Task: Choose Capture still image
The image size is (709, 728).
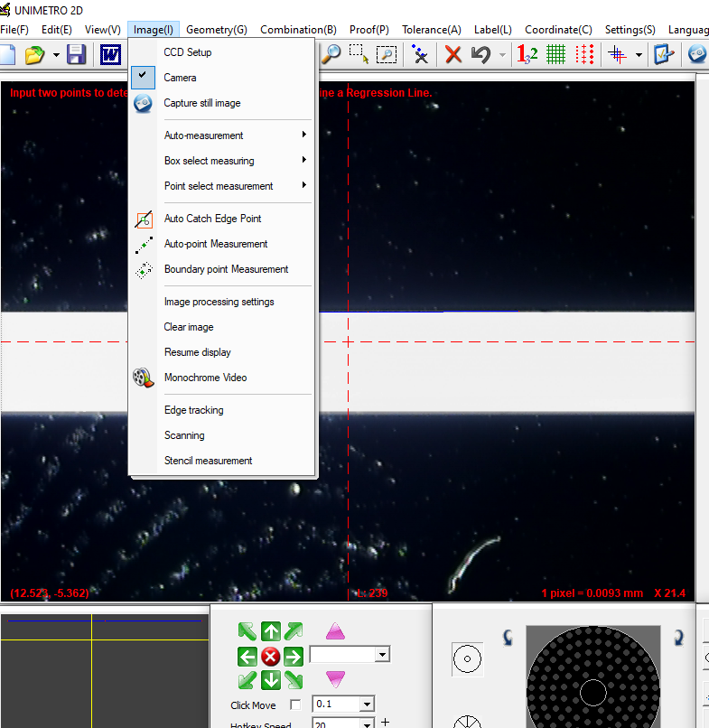Action: tap(202, 103)
